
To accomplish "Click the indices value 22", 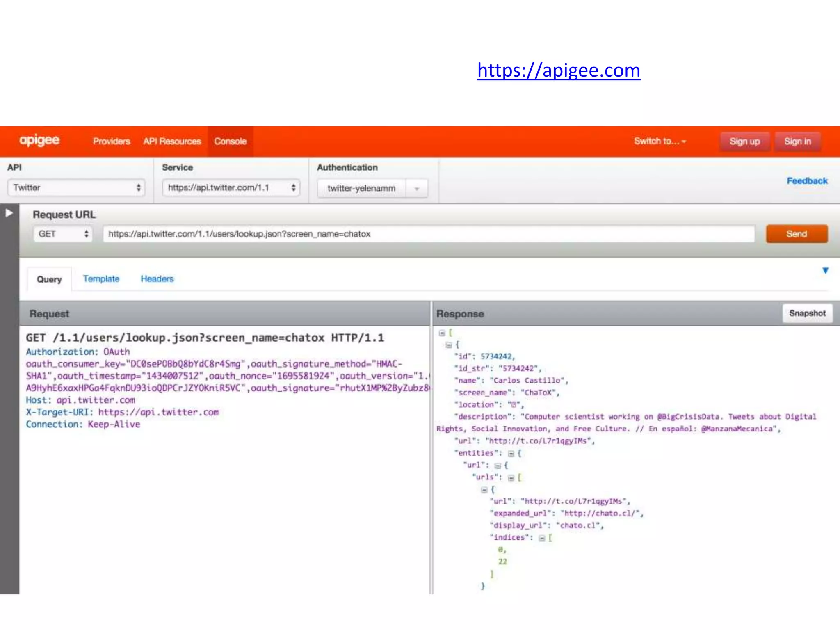I will point(502,562).
